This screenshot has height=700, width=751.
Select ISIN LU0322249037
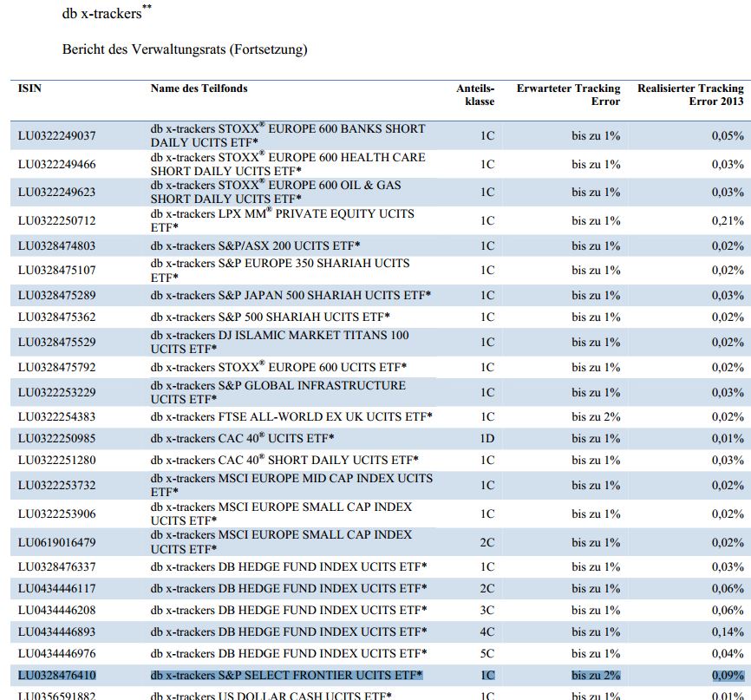tap(57, 135)
